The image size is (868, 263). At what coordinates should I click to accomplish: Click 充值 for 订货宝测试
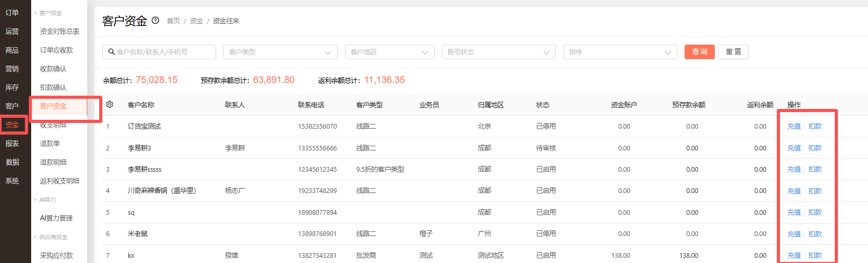[794, 127]
